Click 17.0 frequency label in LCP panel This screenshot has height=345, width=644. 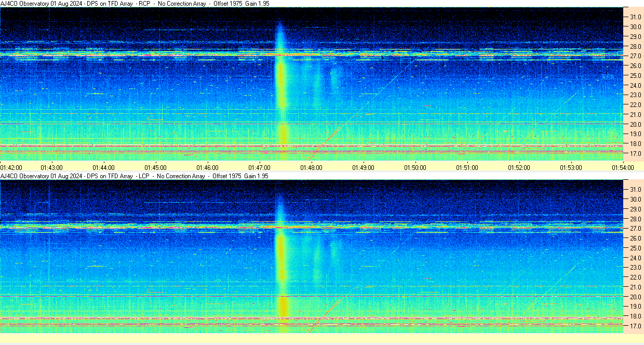(x=636, y=326)
